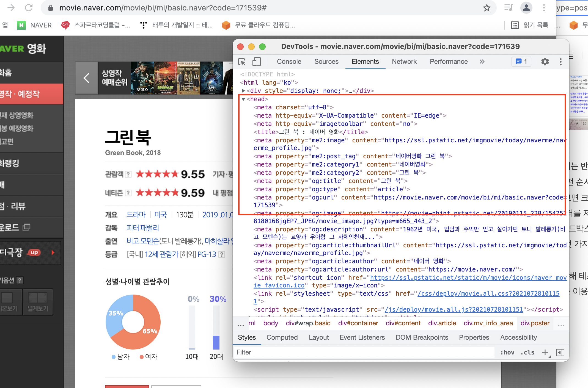Toggle the :hov element state button
588x388 pixels.
point(507,352)
